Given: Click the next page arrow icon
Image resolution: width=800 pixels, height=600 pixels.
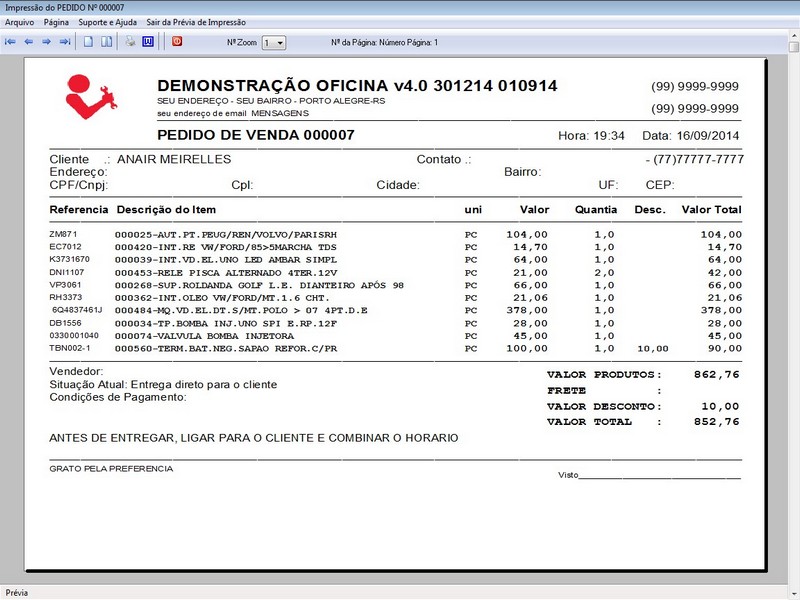Looking at the screenshot, I should coord(48,40).
